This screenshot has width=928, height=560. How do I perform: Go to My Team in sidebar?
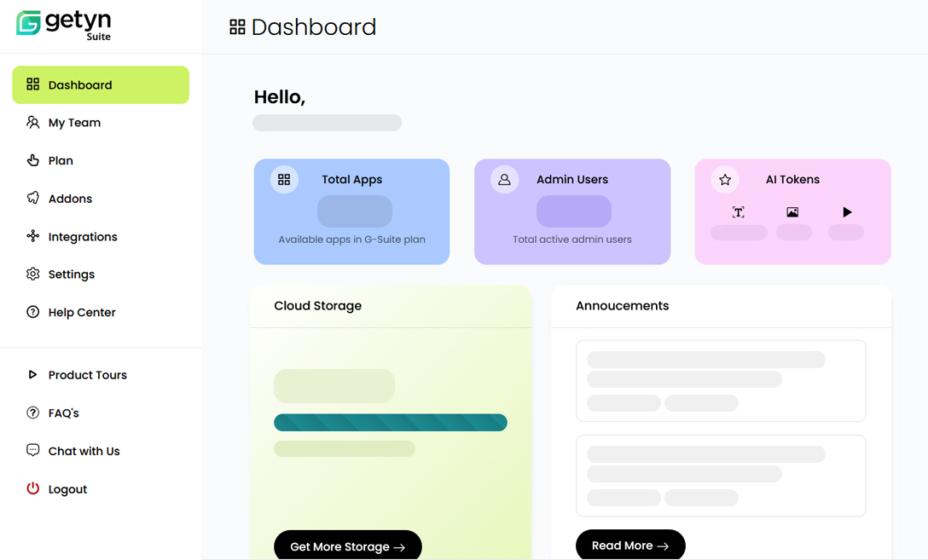[74, 123]
